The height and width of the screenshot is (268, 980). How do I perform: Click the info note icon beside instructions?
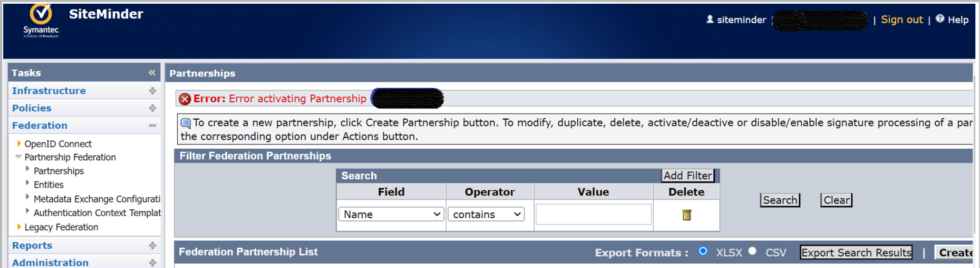pos(186,123)
